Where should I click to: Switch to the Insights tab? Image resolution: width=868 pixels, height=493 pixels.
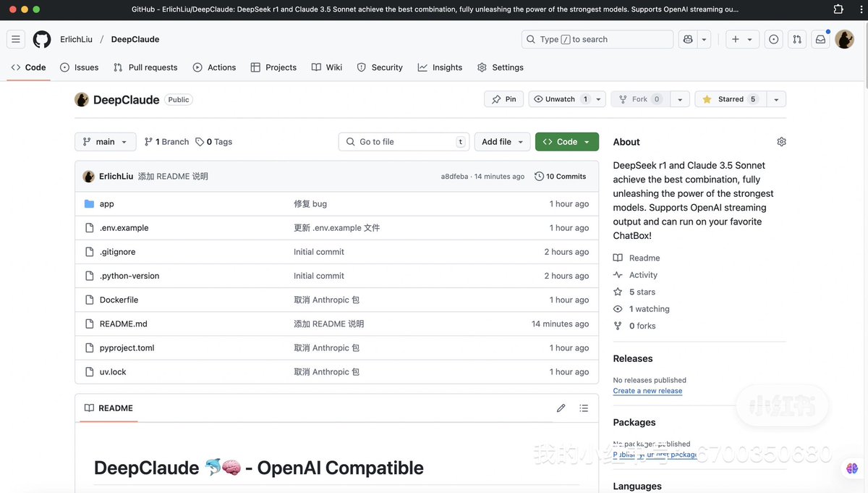(440, 67)
